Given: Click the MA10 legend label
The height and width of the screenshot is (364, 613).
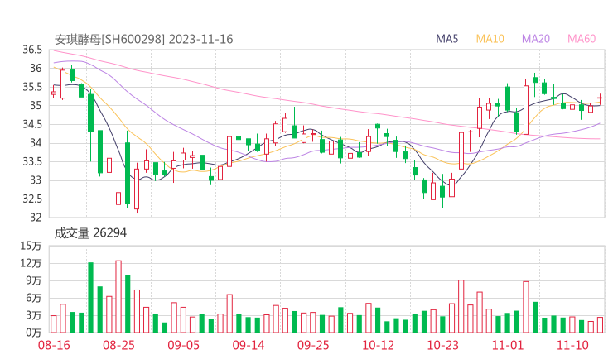Looking at the screenshot, I should [x=490, y=39].
